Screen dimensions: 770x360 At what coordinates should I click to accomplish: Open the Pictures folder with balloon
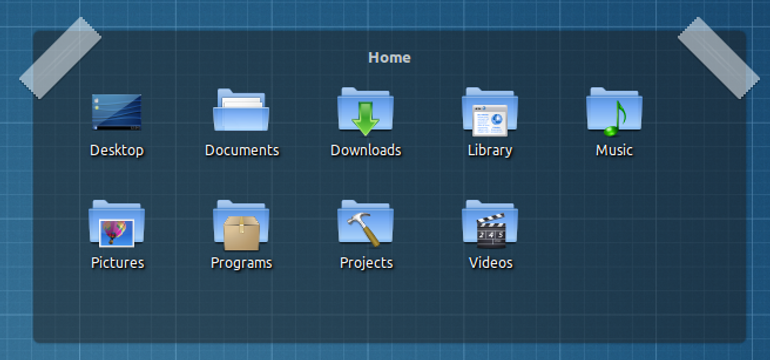(116, 223)
